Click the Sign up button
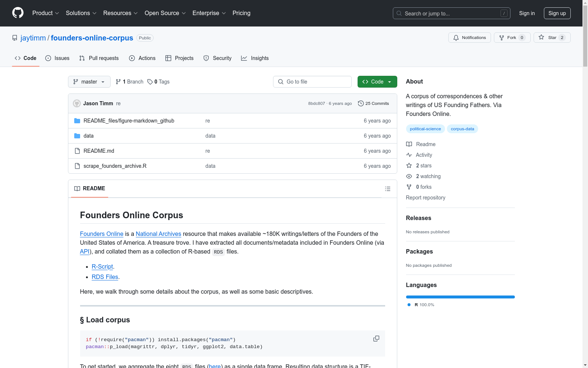588x368 pixels. [x=557, y=13]
